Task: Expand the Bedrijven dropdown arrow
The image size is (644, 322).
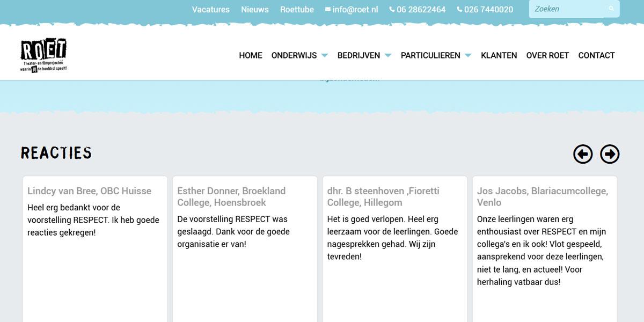Action: point(387,56)
